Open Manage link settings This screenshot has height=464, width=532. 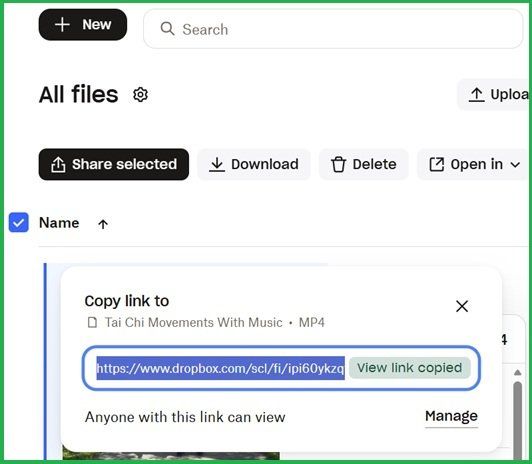click(451, 416)
